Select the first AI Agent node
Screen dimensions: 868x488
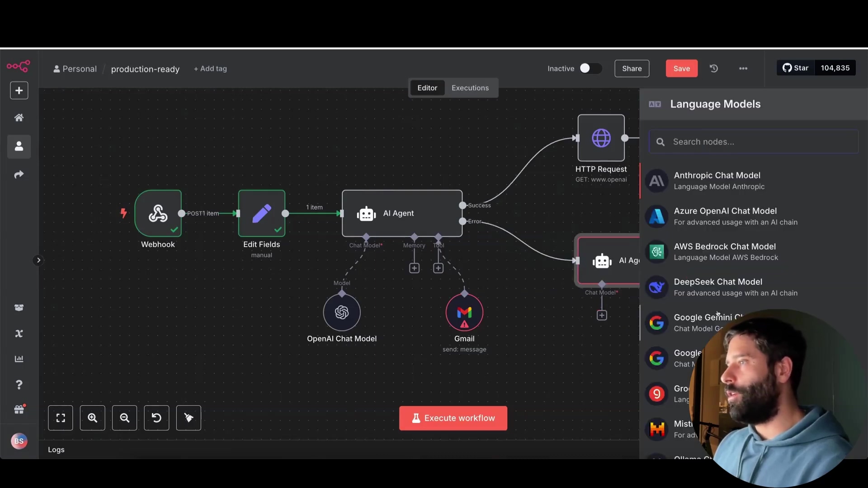click(402, 213)
